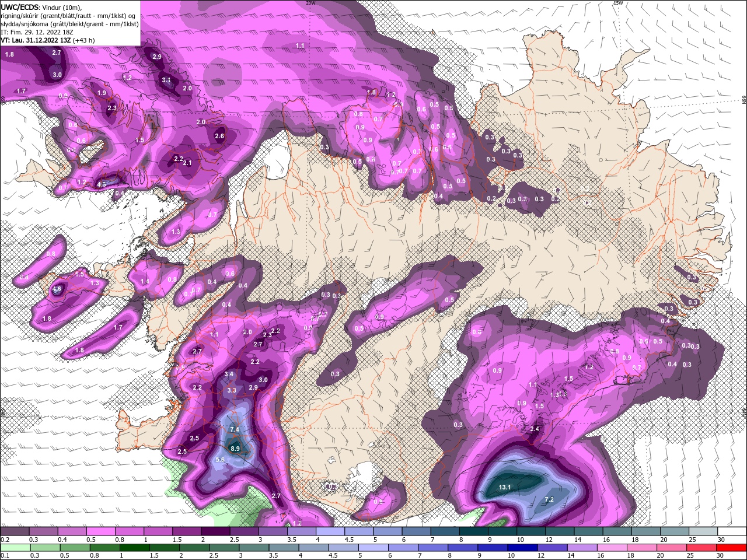Pick the dark green 1–1.5 swatch in bottom legend
747x560 pixels.
click(x=136, y=548)
